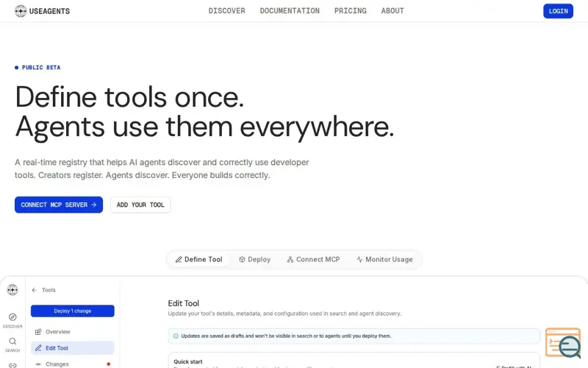
Task: Go to the Pricing page
Action: (x=351, y=11)
